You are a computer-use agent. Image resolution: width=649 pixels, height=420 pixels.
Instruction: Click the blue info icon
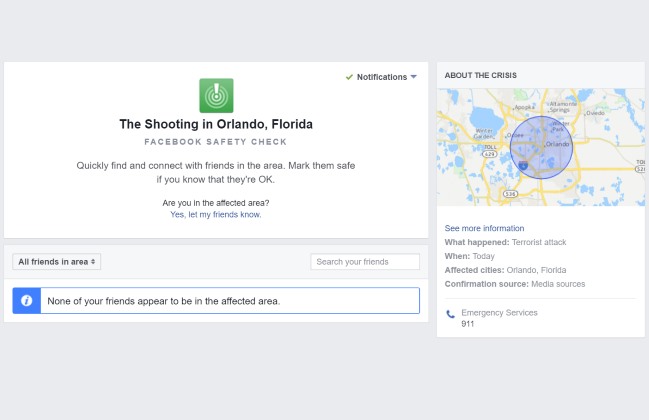26,301
